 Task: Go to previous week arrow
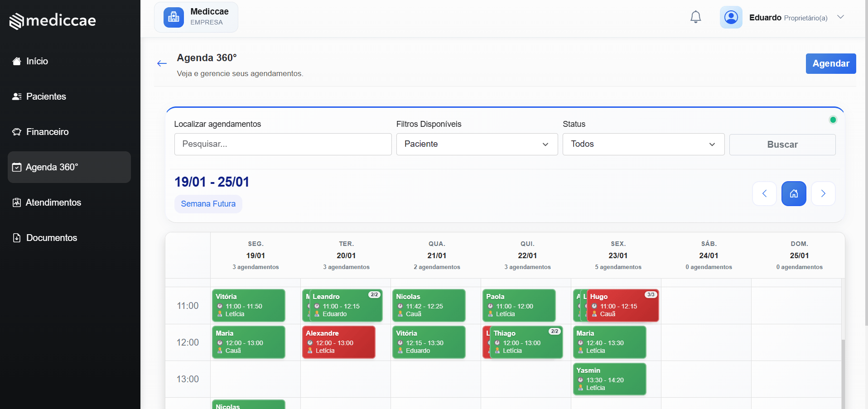[764, 194]
